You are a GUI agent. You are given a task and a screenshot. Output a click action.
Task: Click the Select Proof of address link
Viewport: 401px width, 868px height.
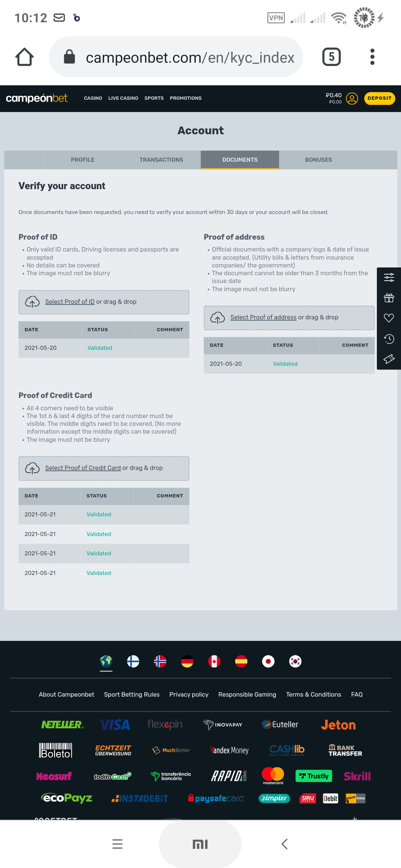[x=263, y=318]
